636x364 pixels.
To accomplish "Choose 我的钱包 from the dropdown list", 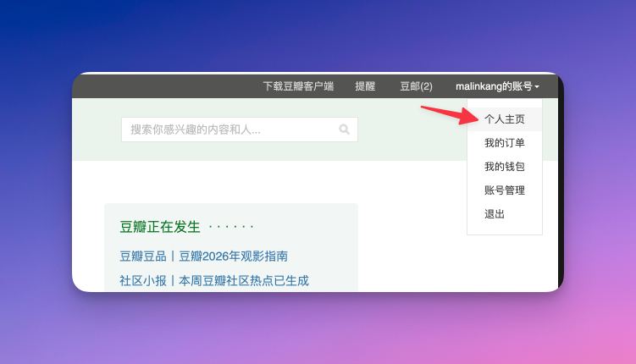I will pos(505,167).
